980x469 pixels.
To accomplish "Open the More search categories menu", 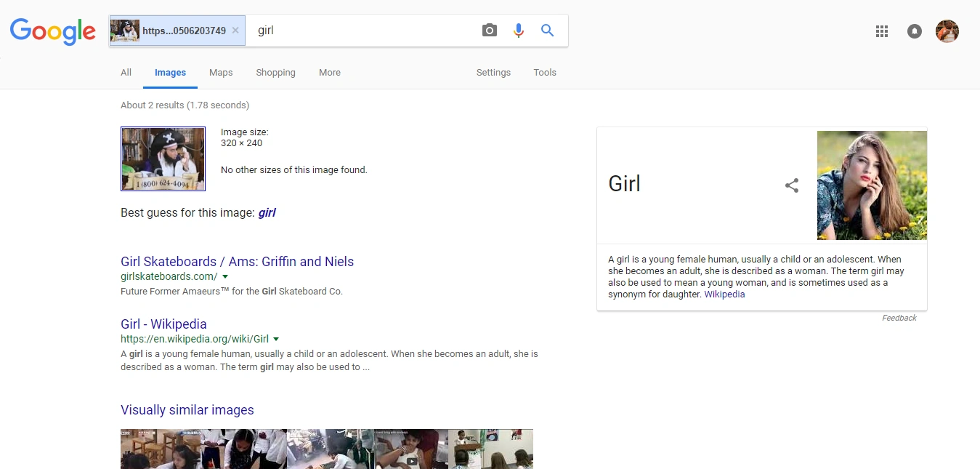I will click(x=329, y=73).
